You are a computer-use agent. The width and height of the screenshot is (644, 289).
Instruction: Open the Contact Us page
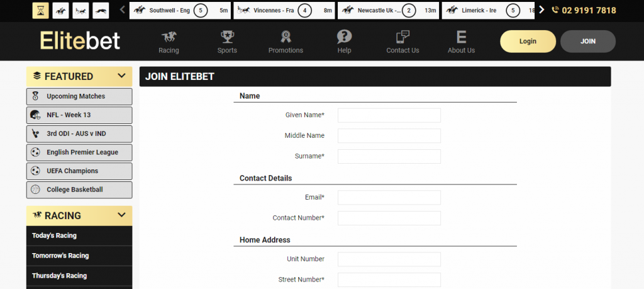pyautogui.click(x=403, y=42)
